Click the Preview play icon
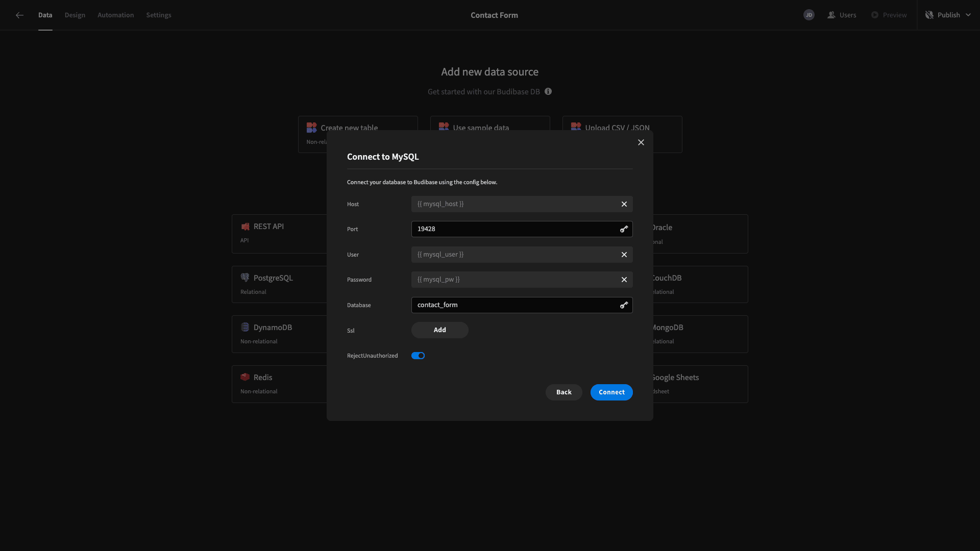The width and height of the screenshot is (980, 551). point(875,15)
